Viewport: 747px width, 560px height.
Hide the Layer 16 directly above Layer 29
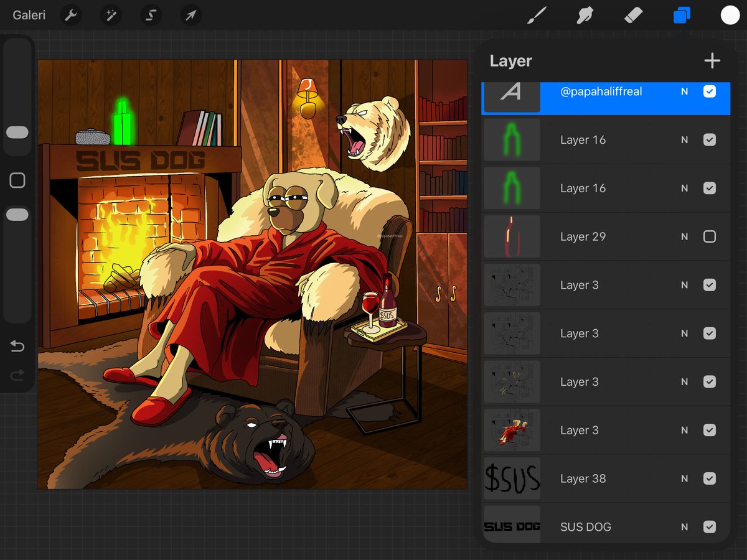pos(710,188)
